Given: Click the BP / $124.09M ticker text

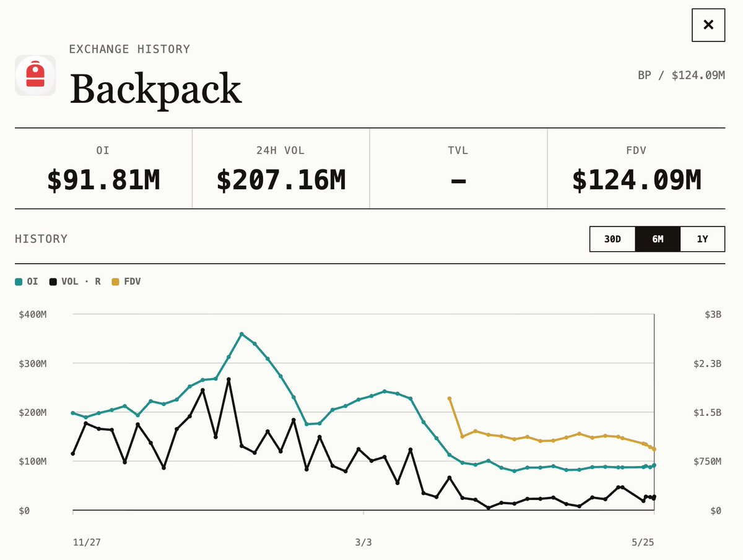Looking at the screenshot, I should [x=681, y=75].
